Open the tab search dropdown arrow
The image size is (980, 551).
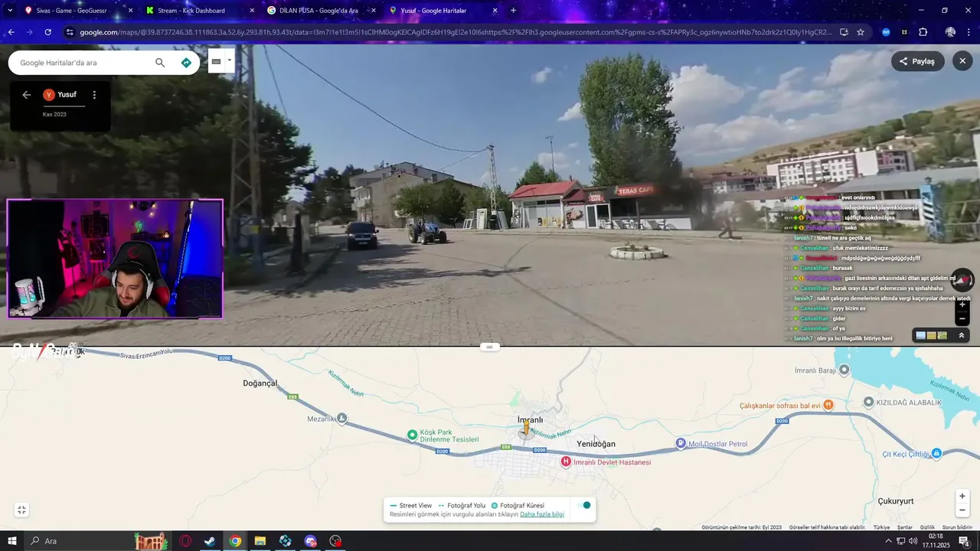[10, 11]
